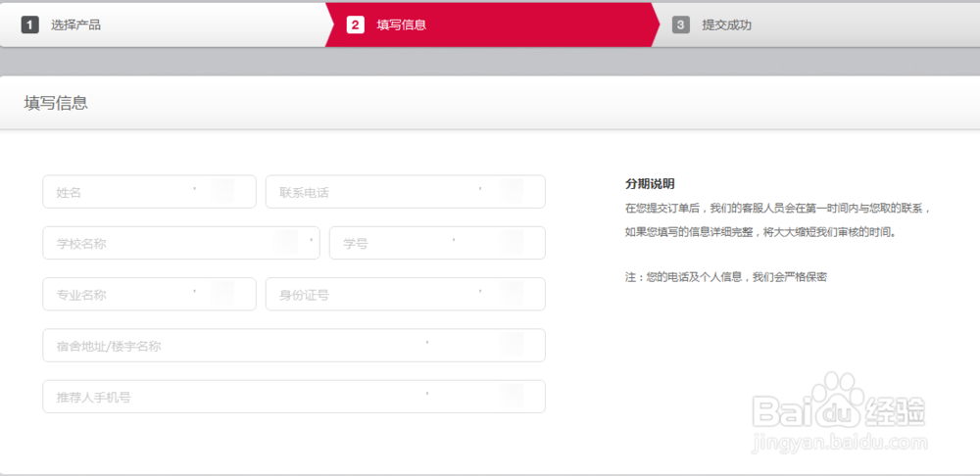Click into the 联系电话 field
Image resolution: width=980 pixels, height=476 pixels.
pos(405,192)
